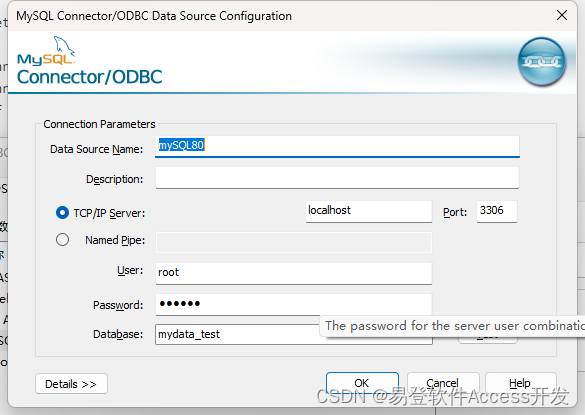Open Help for the ODBC configuration
The image size is (585, 415).
click(x=520, y=383)
